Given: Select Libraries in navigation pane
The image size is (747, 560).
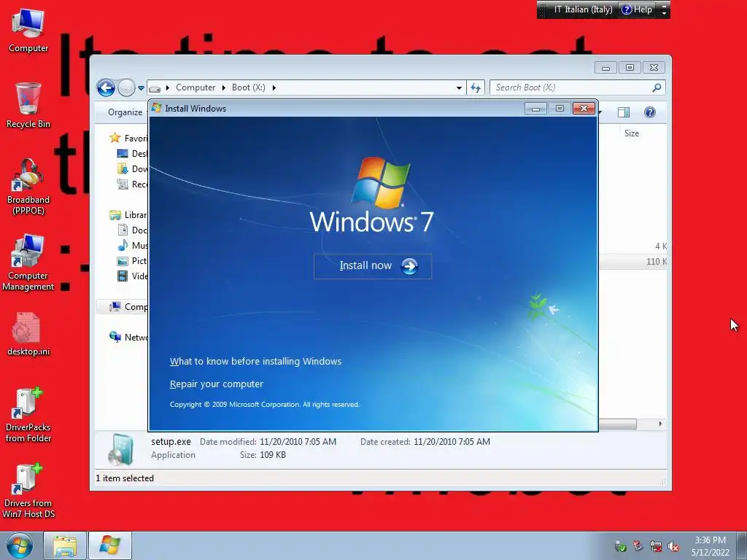Looking at the screenshot, I should pyautogui.click(x=128, y=215).
